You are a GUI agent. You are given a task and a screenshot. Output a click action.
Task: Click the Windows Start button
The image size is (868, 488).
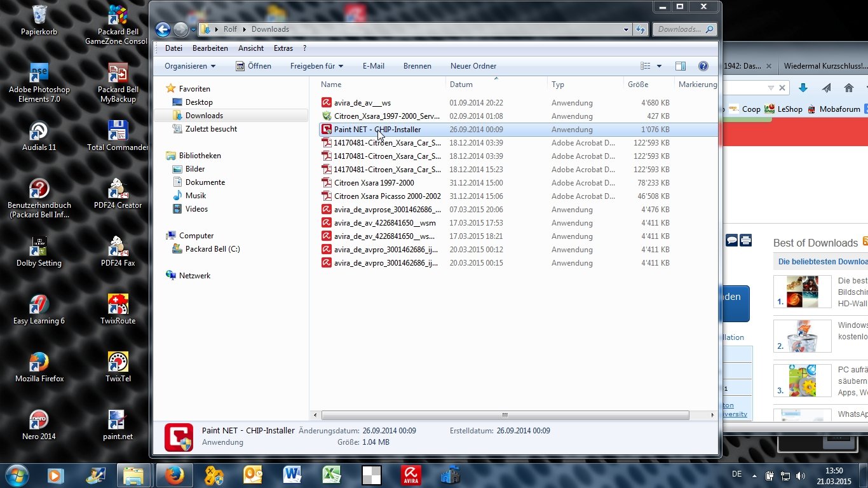[17, 475]
